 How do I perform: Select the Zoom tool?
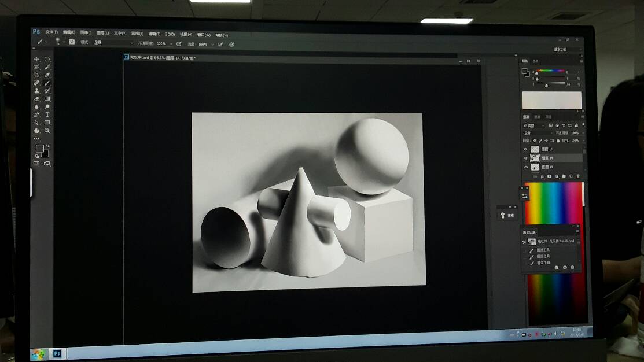[47, 130]
